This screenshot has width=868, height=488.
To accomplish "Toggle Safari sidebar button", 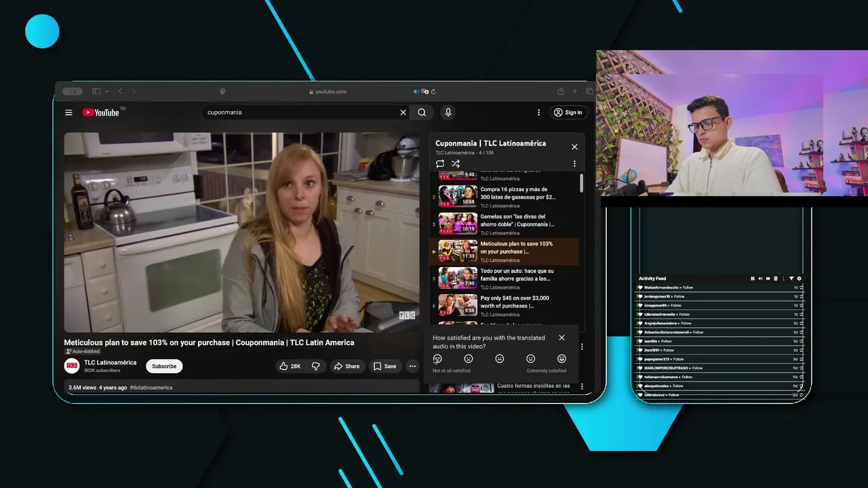I will click(96, 91).
